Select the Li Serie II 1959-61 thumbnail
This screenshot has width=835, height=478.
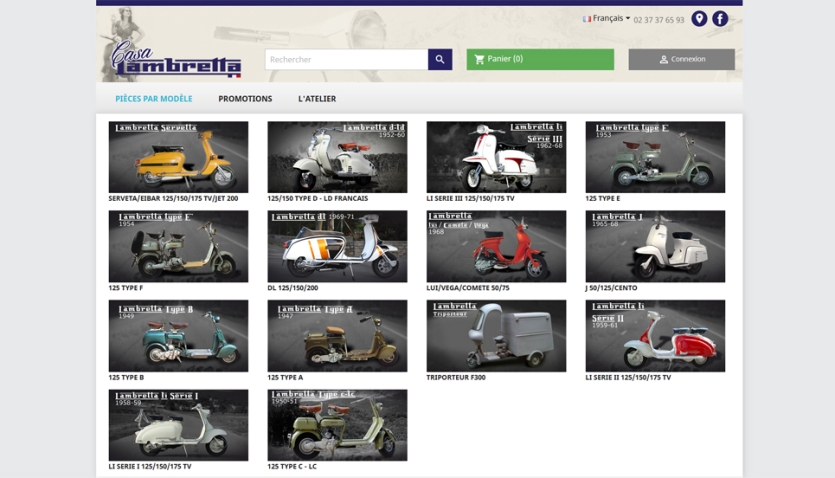655,336
